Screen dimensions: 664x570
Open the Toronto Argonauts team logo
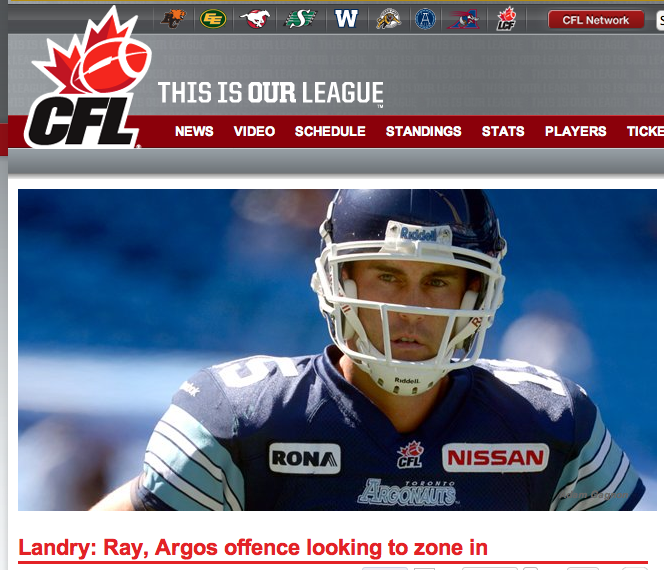click(x=425, y=19)
